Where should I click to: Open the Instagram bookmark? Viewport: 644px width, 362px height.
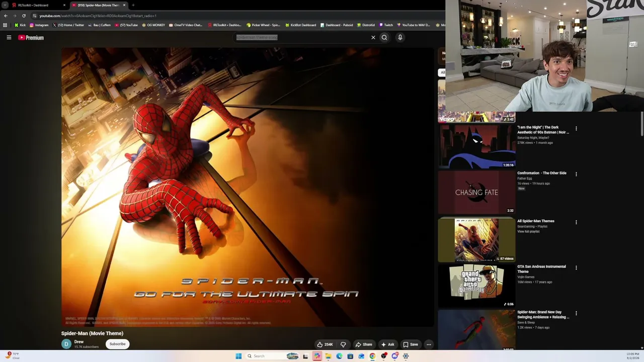tap(39, 25)
